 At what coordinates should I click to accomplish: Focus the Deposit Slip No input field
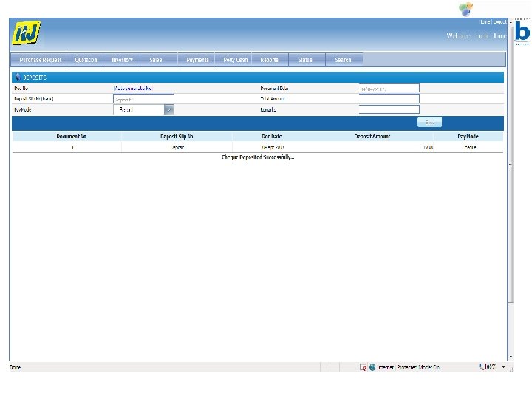(x=143, y=100)
